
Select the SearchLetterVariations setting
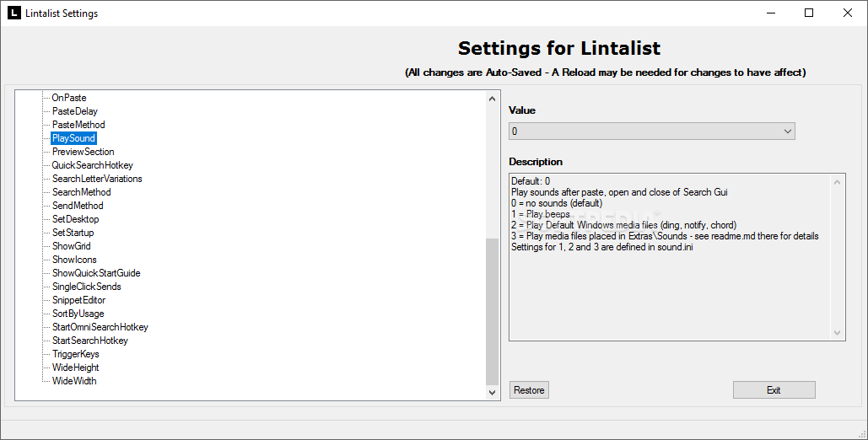(97, 178)
